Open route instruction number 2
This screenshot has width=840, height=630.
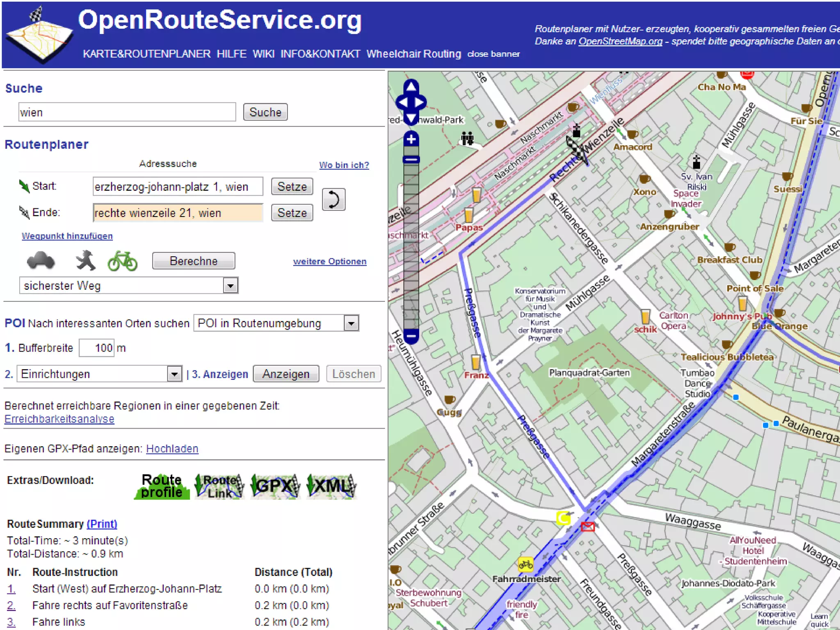pos(11,605)
